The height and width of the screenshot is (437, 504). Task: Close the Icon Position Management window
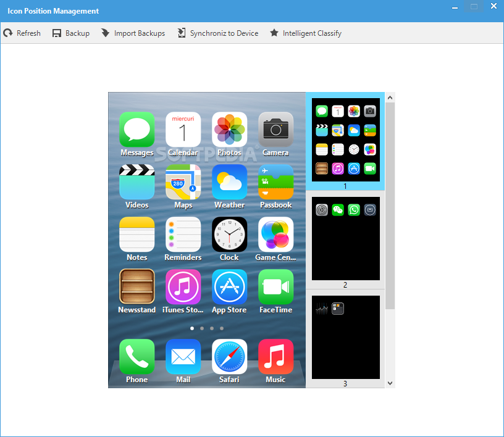[x=493, y=6]
